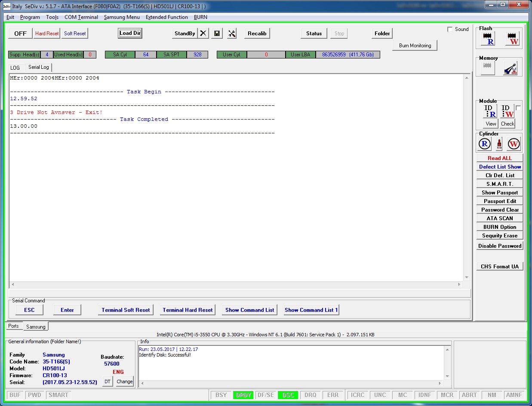Open the Exit menu
Screen dimensions: 532x406
(10, 17)
